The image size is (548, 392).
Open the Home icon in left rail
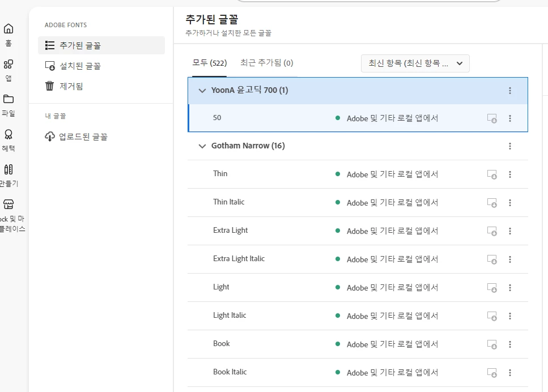click(x=9, y=29)
